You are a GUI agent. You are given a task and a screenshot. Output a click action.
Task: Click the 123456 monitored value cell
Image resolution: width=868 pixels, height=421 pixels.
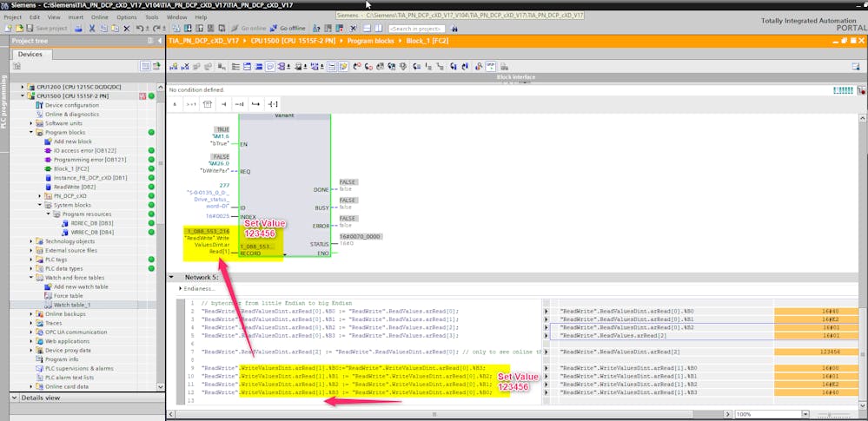click(815, 352)
